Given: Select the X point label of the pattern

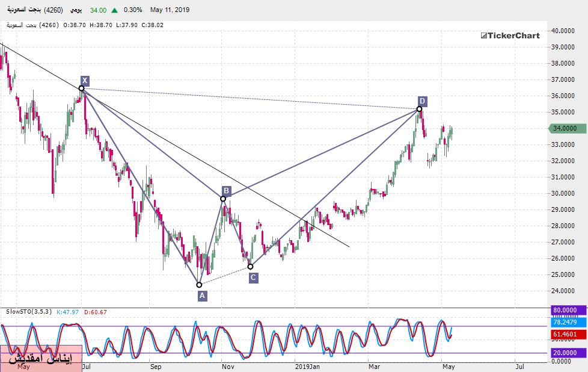Looking at the screenshot, I should 85,81.
